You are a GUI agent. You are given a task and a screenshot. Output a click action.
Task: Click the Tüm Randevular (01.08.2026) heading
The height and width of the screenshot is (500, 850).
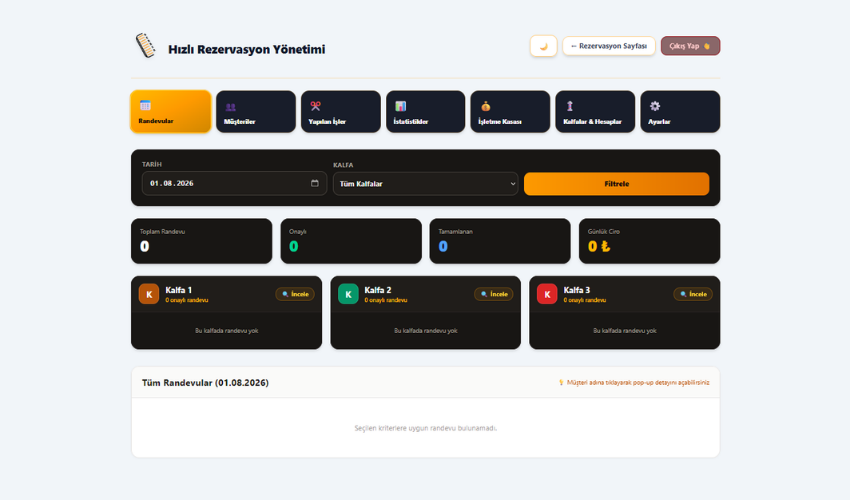click(x=205, y=383)
